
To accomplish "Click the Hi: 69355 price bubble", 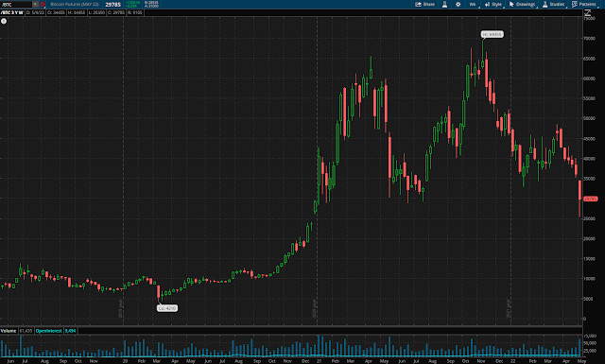I will tap(492, 34).
